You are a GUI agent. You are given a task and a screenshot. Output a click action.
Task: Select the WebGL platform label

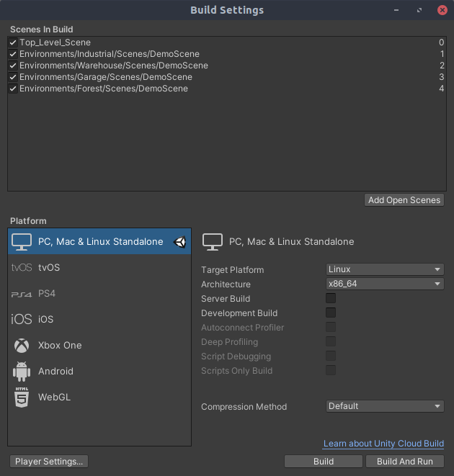pyautogui.click(x=54, y=397)
